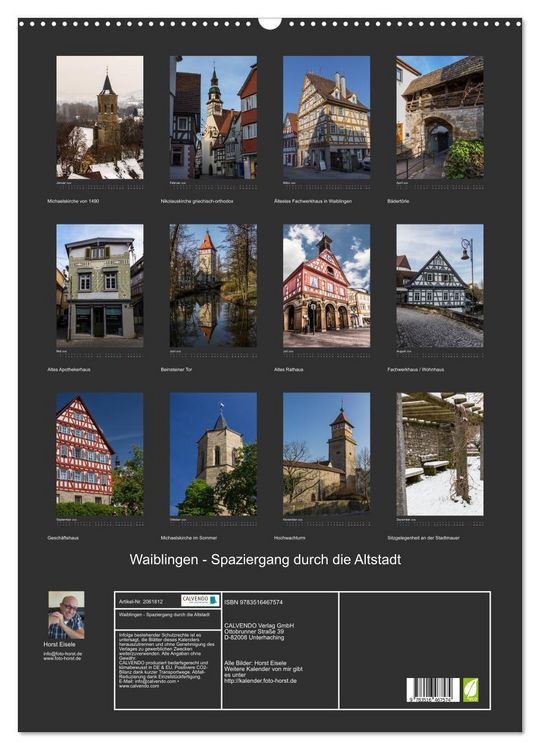Open the info@foto-horst.de email address
540x750 pixels.
(x=63, y=654)
